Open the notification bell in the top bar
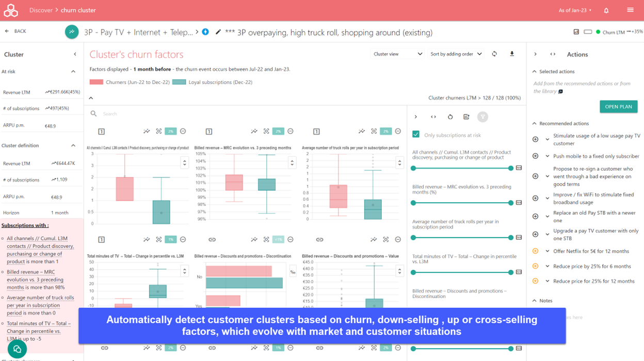The height and width of the screenshot is (361, 644). tap(606, 10)
